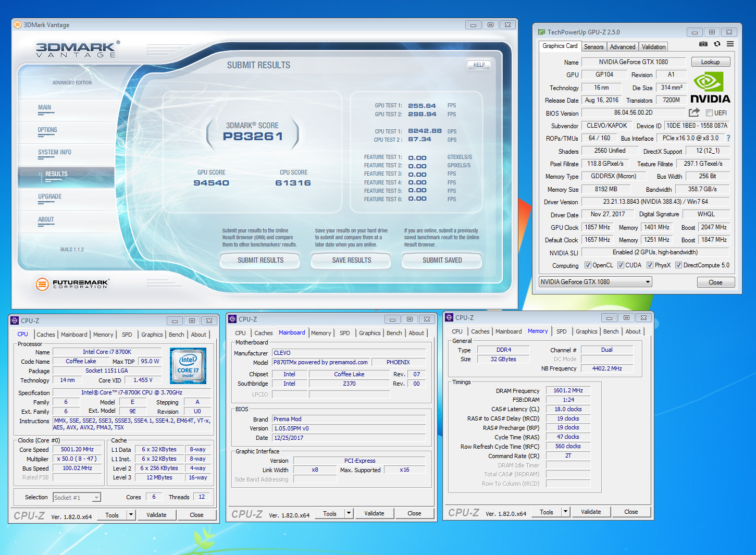Open the Tools dropdown arrow in Mainboard CPU-Z
The width and height of the screenshot is (756, 555).
[349, 513]
